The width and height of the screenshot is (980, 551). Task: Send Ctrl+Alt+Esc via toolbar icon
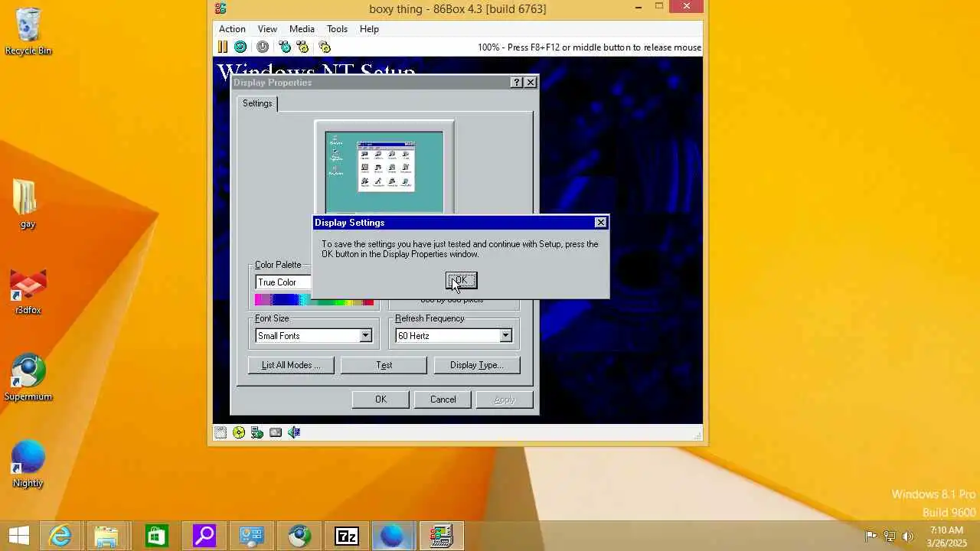pyautogui.click(x=302, y=47)
